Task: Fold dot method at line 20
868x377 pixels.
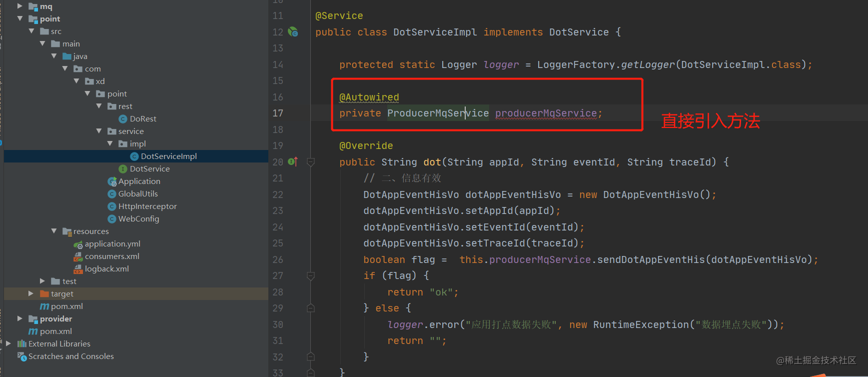Action: 310,162
